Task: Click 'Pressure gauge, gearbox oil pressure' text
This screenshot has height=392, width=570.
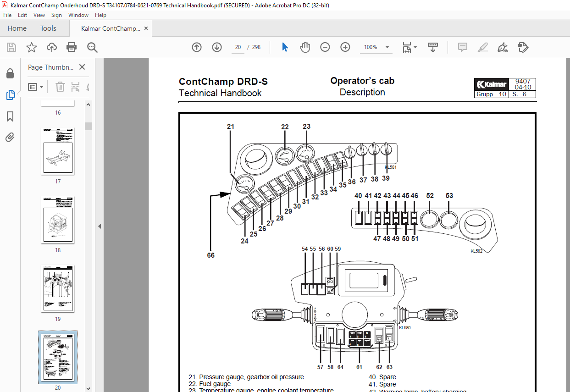Action: pyautogui.click(x=251, y=377)
